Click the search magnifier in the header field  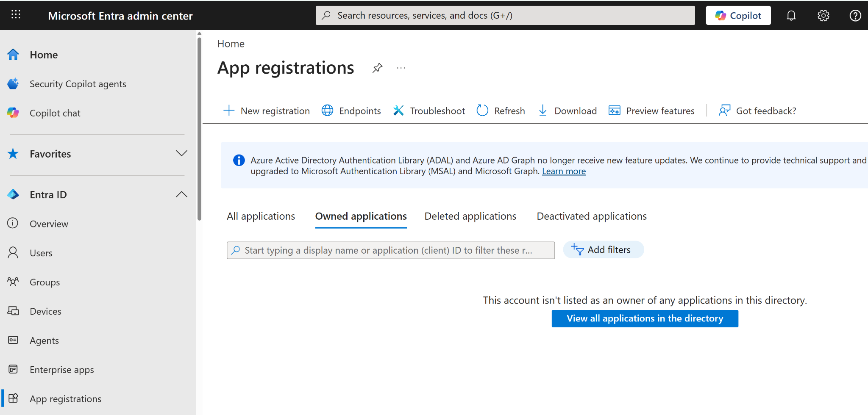[326, 16]
